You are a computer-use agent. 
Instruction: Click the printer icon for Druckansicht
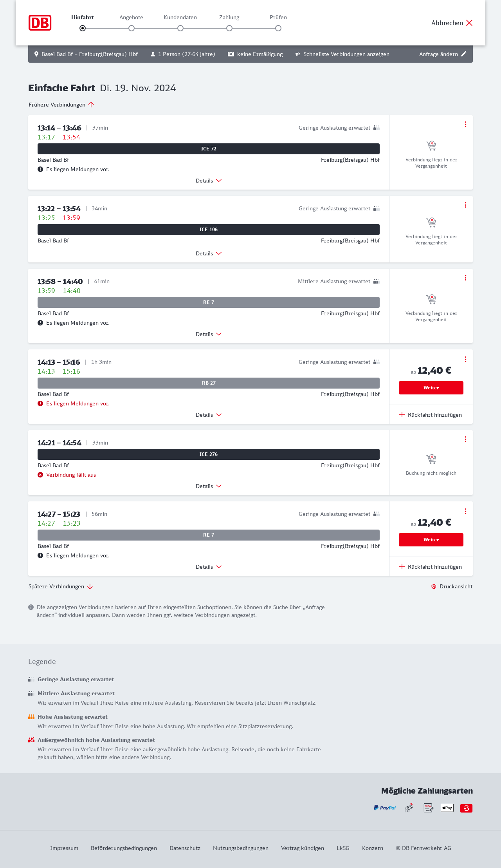click(434, 586)
